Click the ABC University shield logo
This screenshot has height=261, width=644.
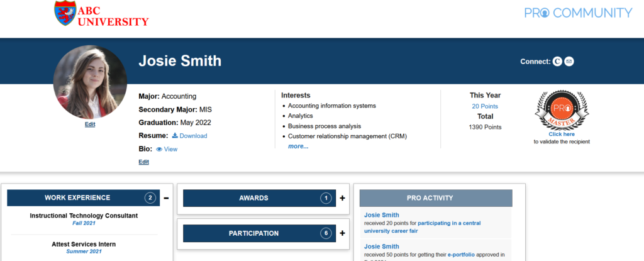click(x=65, y=13)
